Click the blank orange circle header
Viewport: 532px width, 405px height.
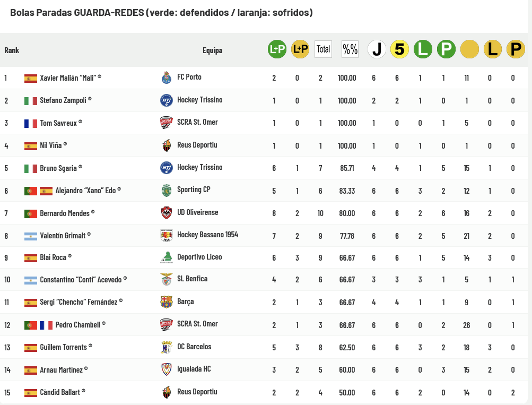469,49
